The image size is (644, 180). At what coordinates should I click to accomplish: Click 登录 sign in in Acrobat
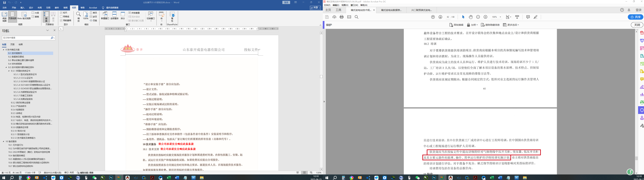point(638,10)
